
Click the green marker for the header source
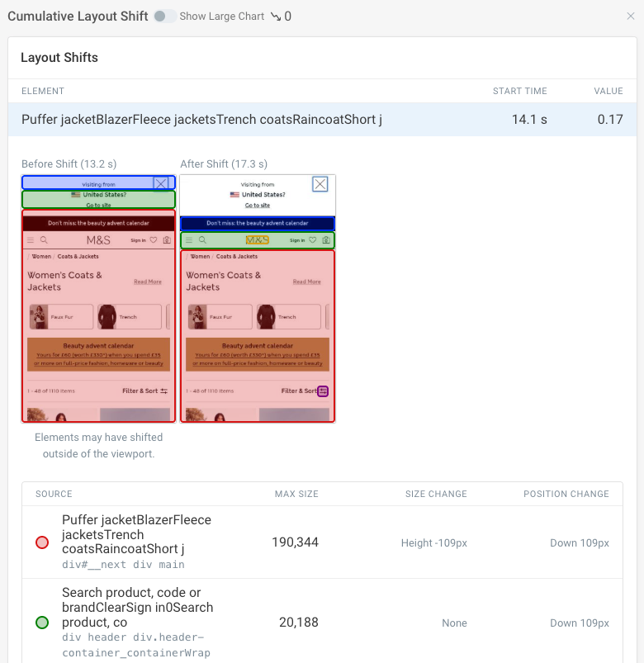click(x=42, y=623)
